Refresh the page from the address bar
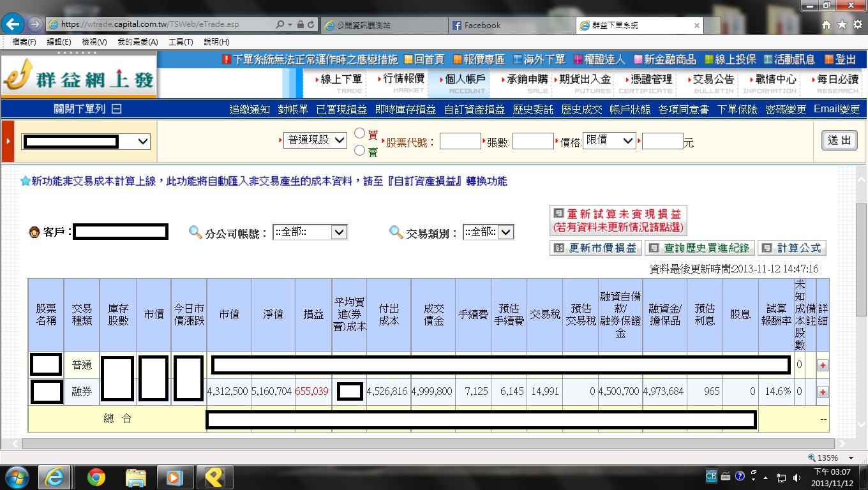This screenshot has width=868, height=490. point(311,25)
